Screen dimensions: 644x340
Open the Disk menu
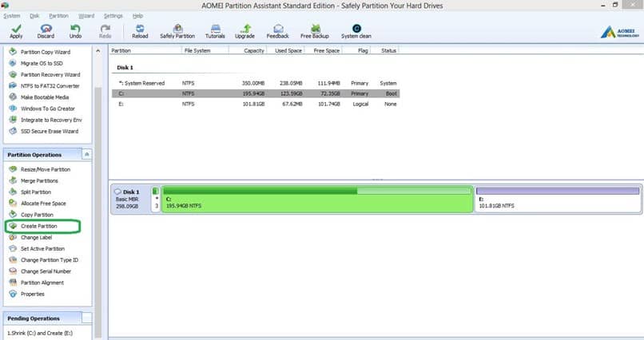pyautogui.click(x=34, y=16)
